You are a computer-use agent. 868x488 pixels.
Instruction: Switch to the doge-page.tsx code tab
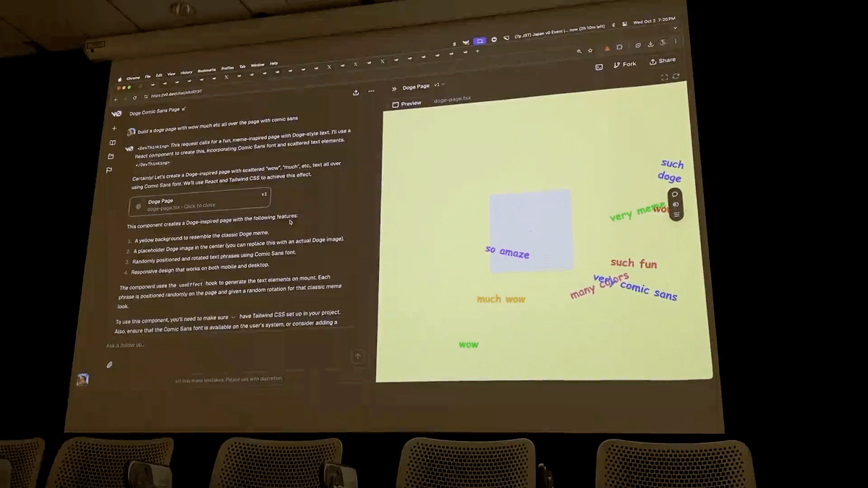tap(452, 100)
